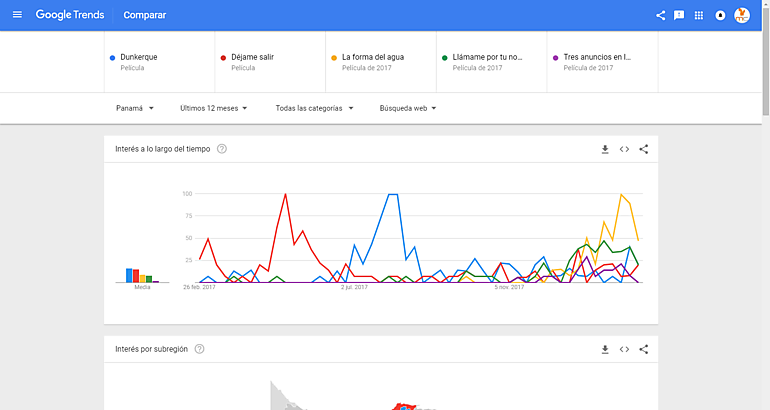Download the Interés por subregión data

605,350
